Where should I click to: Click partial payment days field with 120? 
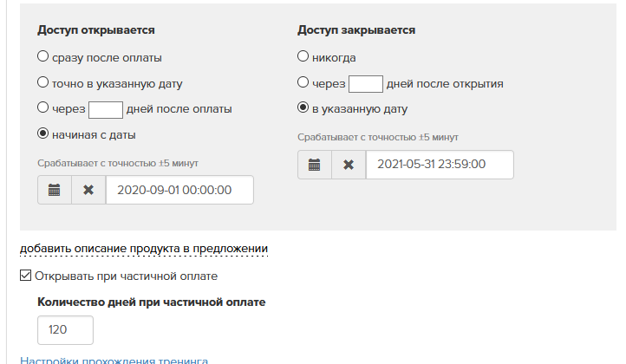[x=65, y=330]
